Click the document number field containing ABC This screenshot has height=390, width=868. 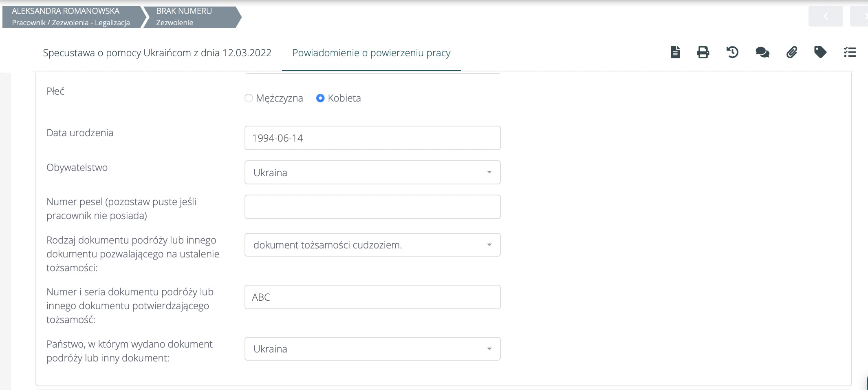(372, 297)
